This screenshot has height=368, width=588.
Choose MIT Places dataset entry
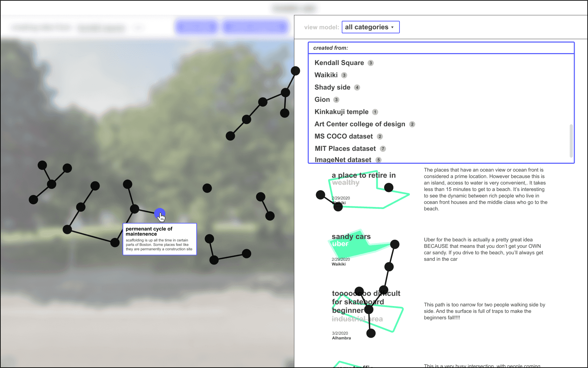click(345, 148)
